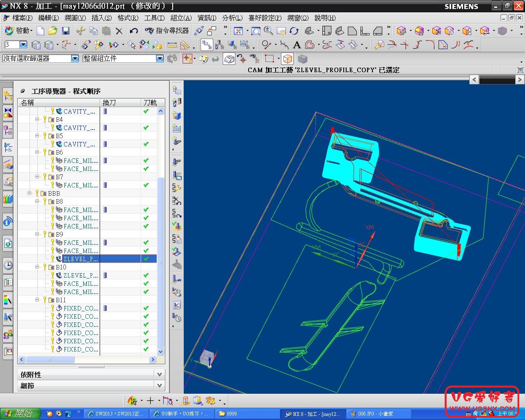
Task: Create a new file with New icon
Action: tap(40, 31)
